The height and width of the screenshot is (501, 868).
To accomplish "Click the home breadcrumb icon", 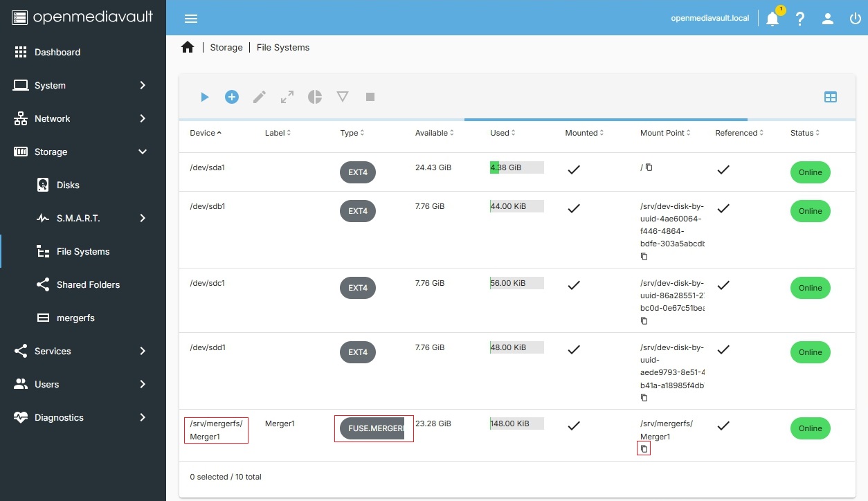I will coord(188,47).
